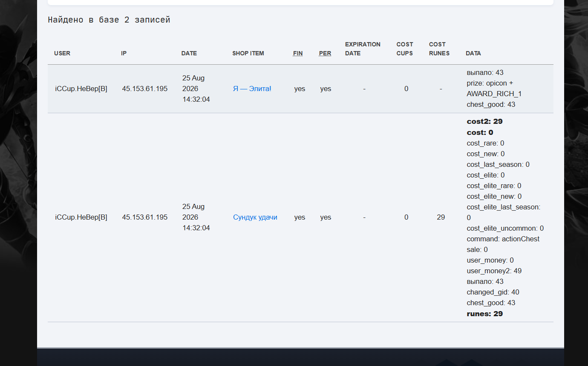Click the user_money2: 49 line

pyautogui.click(x=494, y=271)
